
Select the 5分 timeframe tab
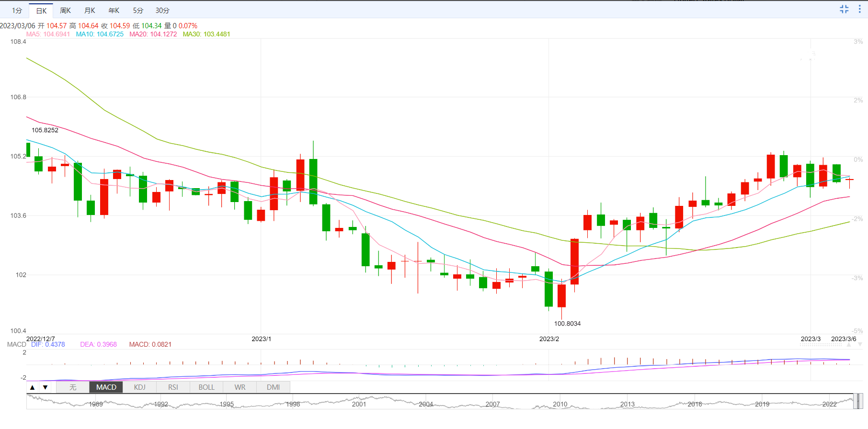[138, 11]
